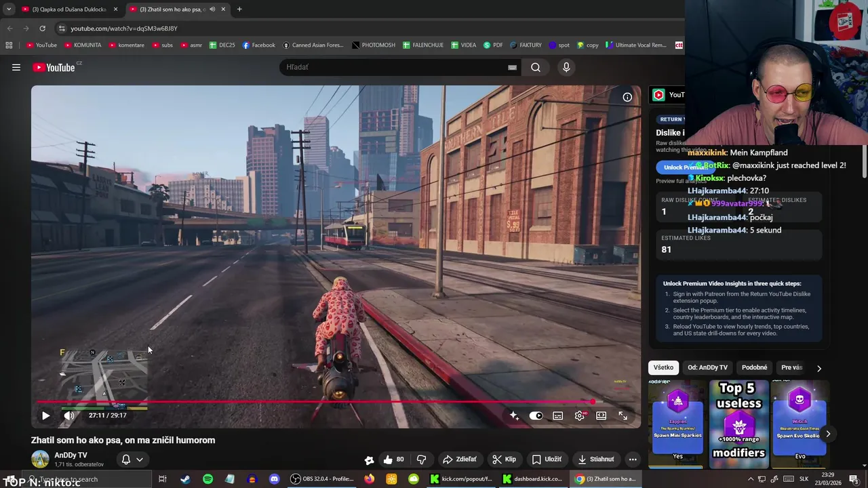Select the Od: AnDDy TV chip

(x=707, y=367)
